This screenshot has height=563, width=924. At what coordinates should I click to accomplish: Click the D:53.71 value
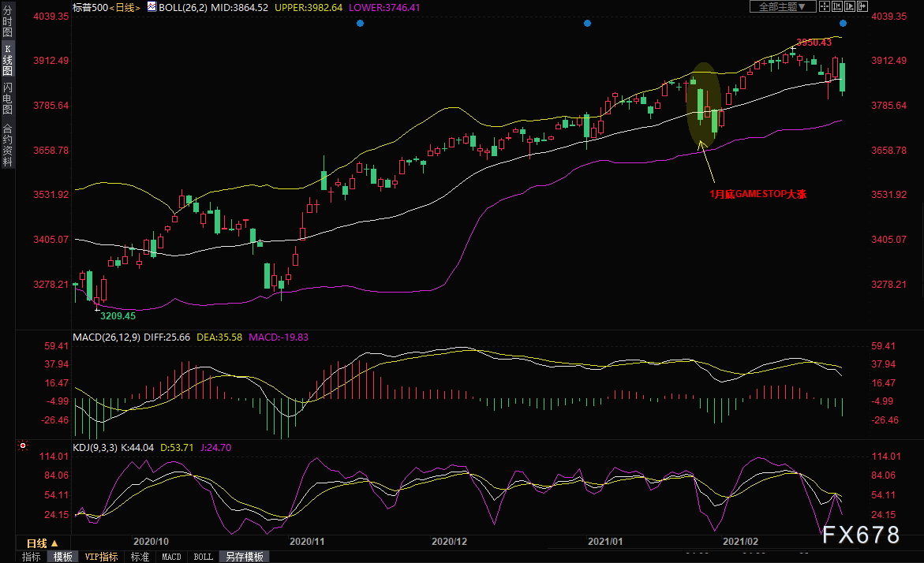point(177,448)
